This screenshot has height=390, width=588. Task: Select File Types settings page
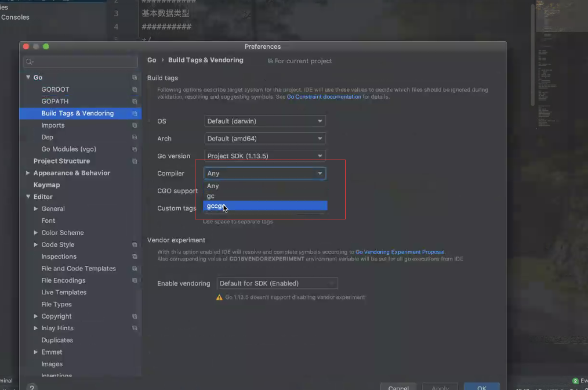pos(56,305)
